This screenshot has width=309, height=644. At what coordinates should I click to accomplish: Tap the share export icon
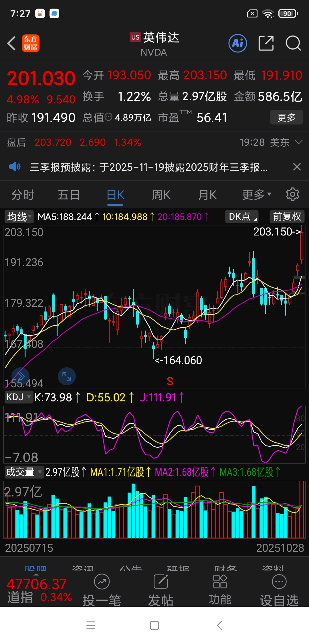coord(266,43)
